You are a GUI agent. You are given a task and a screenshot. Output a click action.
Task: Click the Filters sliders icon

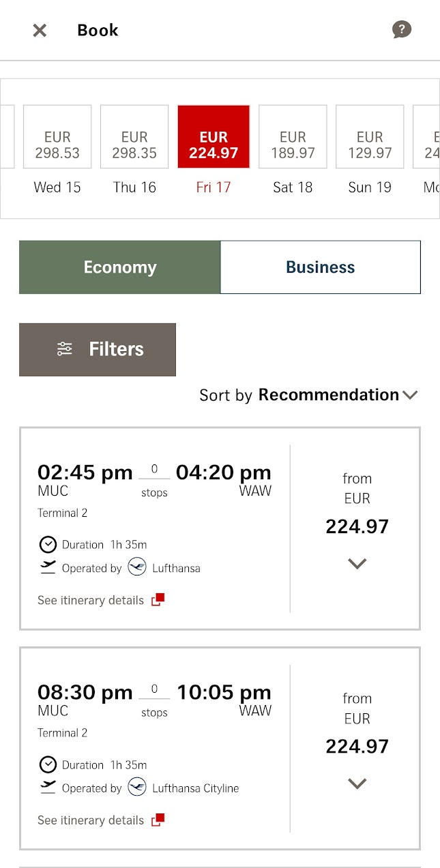point(65,349)
